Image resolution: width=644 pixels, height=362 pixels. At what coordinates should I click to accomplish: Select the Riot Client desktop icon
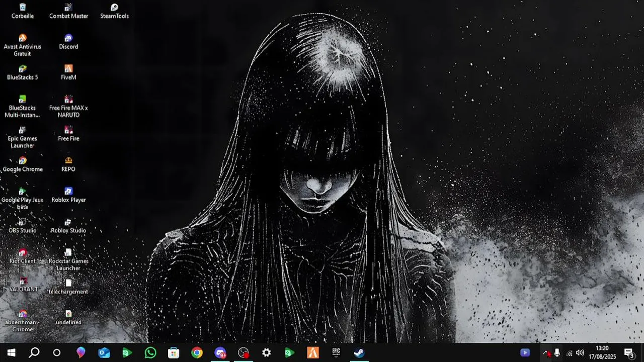click(x=23, y=256)
